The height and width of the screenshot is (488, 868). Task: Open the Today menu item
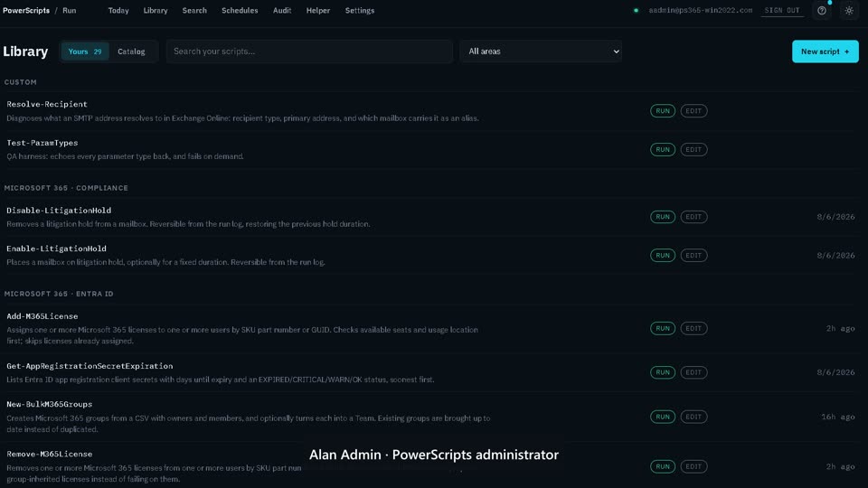tap(118, 11)
